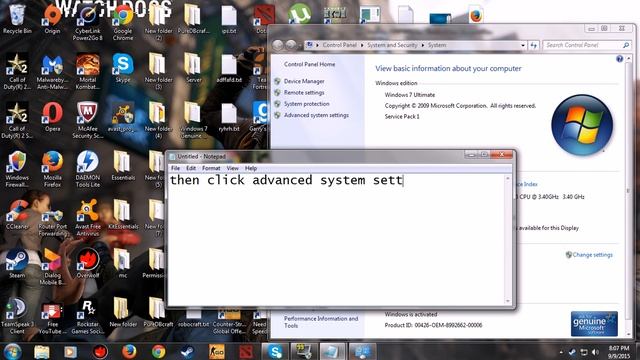Select the Mortal Kombat desktop shortcut

point(87,71)
